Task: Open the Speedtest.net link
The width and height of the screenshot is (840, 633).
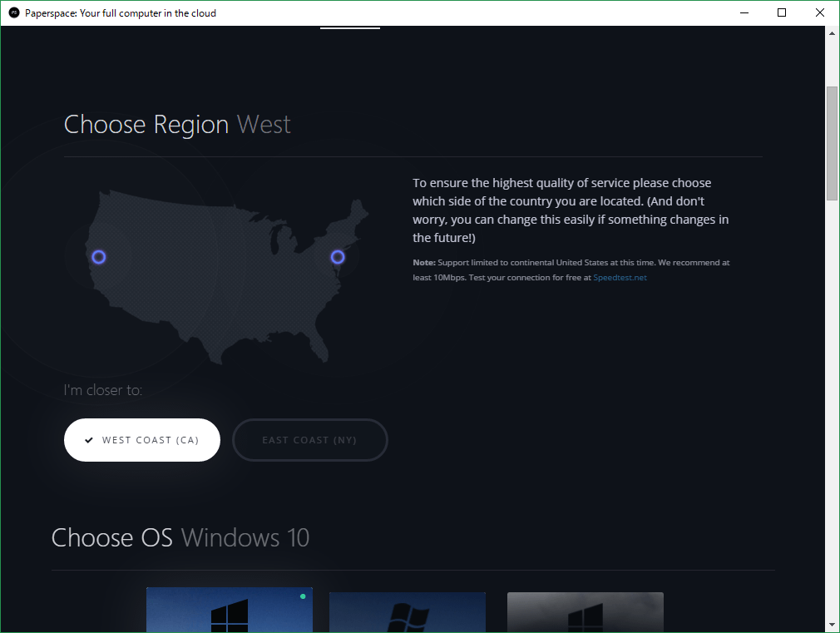Action: (x=620, y=278)
